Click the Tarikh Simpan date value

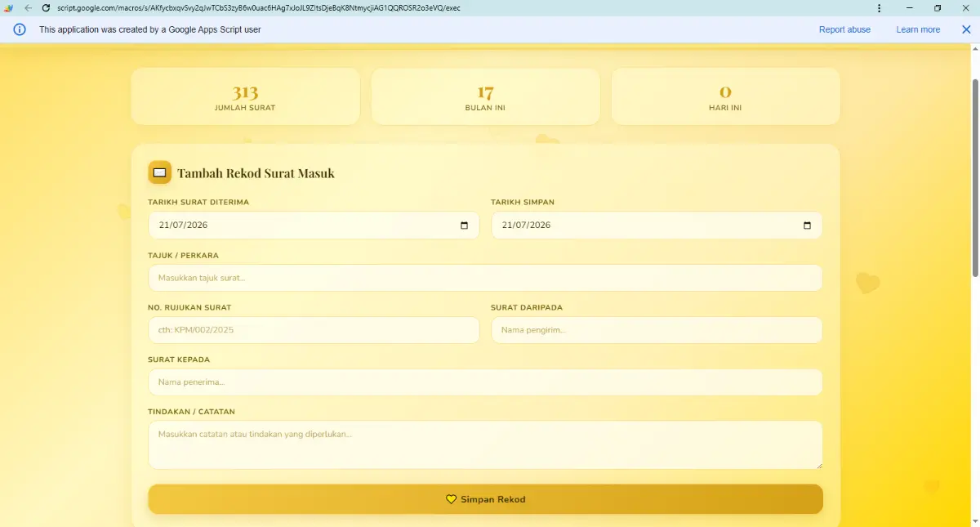[x=527, y=226]
